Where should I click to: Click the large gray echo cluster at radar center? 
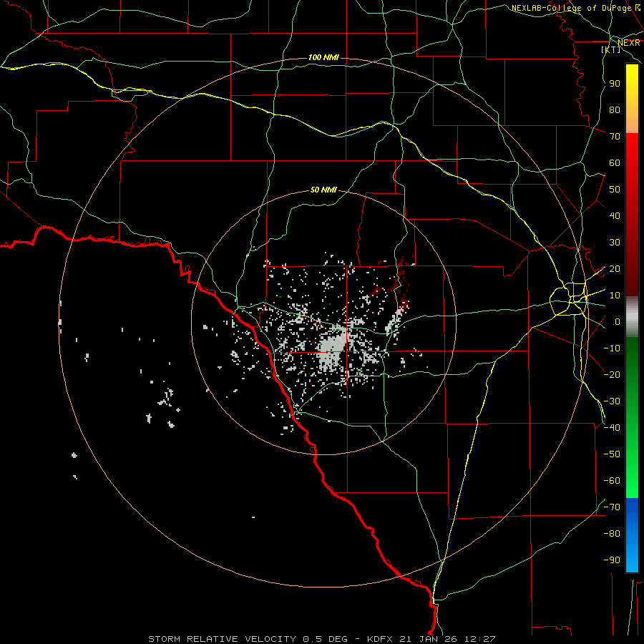point(332,349)
